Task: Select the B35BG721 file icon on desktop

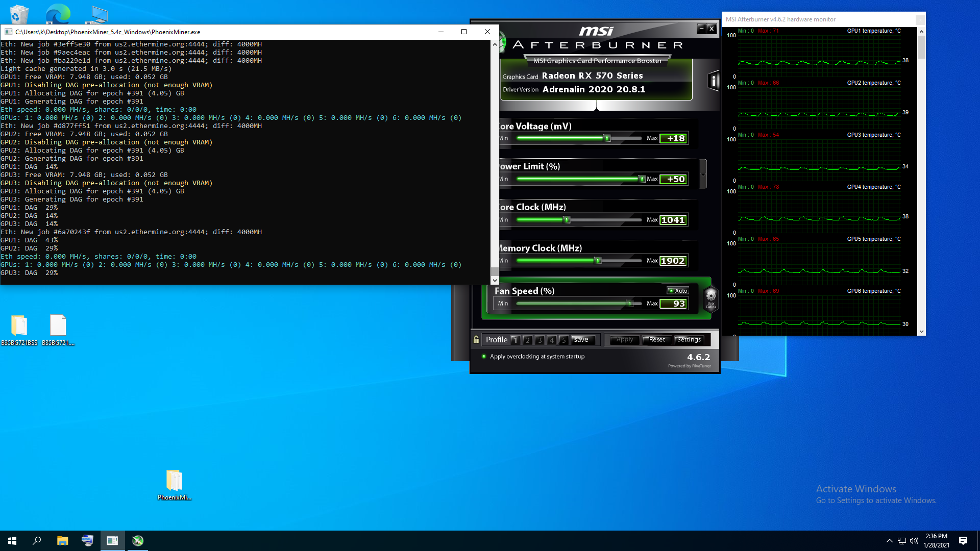Action: [x=58, y=330]
